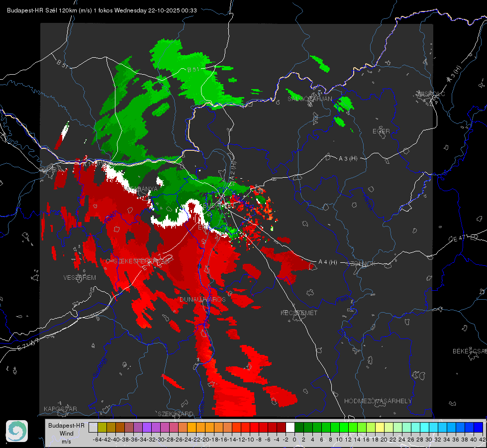The image size is (487, 448).
Task: Pick the dark blue swatch at the legend's right end
Action: pos(479,427)
